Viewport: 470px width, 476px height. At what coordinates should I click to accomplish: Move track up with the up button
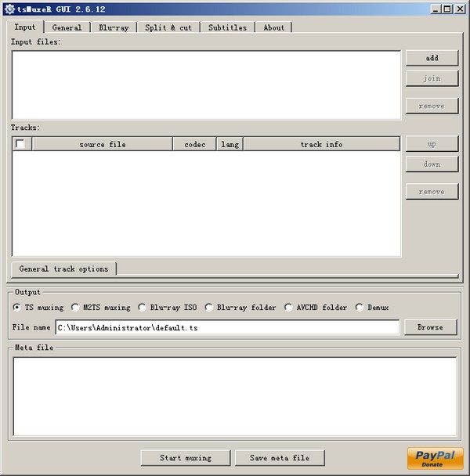point(432,144)
